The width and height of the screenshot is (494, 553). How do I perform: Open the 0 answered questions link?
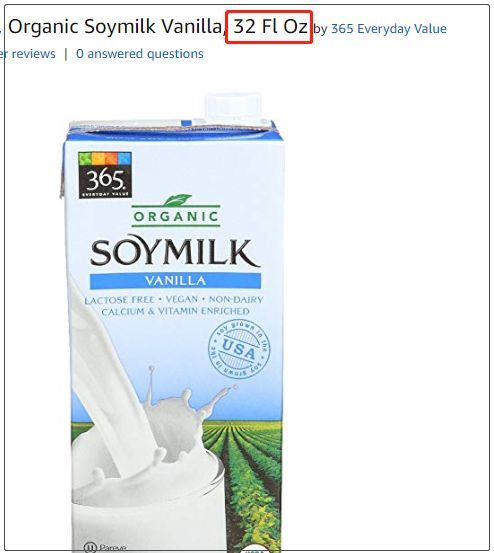point(140,54)
